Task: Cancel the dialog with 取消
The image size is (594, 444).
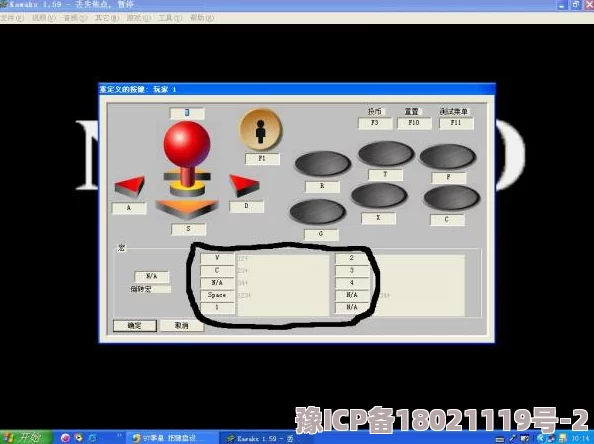Action: pos(181,325)
